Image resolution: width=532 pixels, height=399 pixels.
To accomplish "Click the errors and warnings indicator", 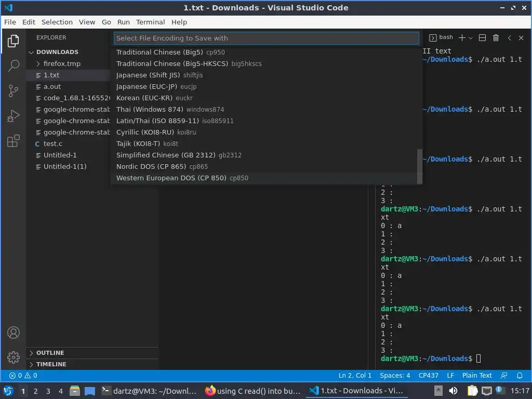I will click(x=23, y=375).
